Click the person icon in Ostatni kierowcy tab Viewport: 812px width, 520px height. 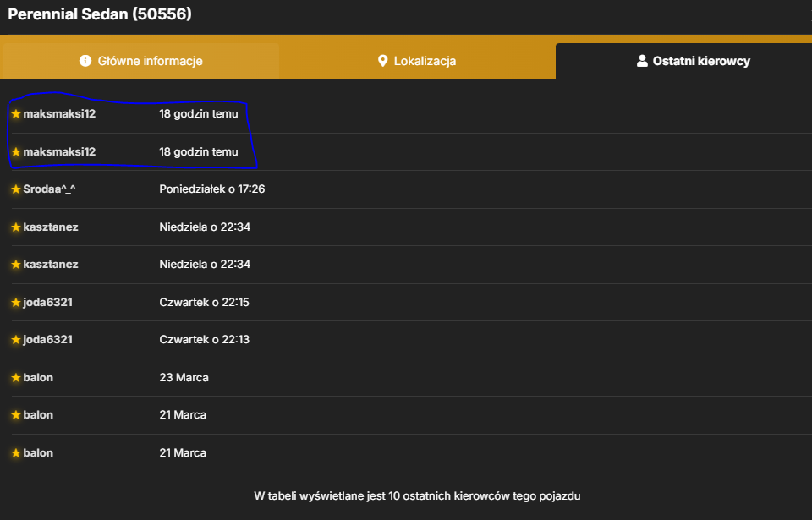pos(642,61)
